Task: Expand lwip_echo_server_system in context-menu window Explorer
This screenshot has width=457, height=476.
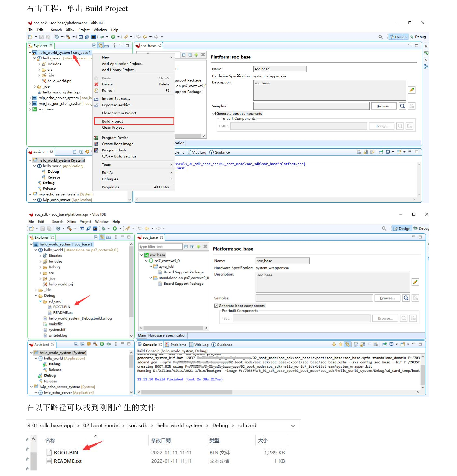Action: [x=30, y=98]
